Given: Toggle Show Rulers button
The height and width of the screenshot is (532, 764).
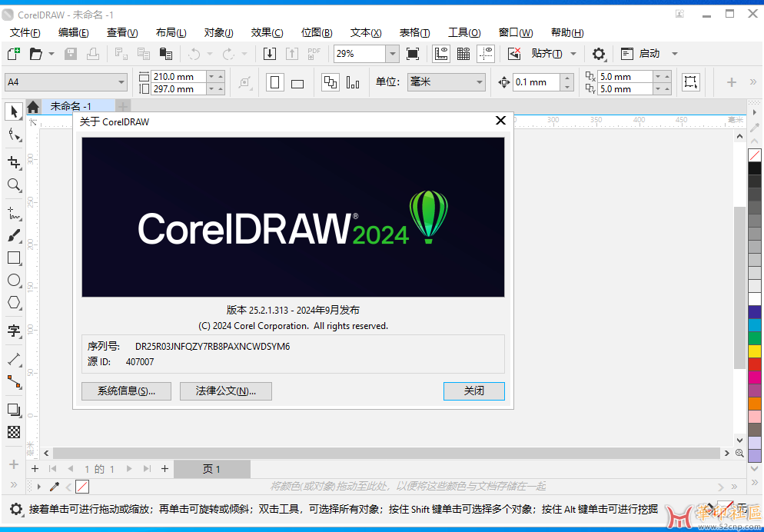Looking at the screenshot, I should tap(441, 54).
